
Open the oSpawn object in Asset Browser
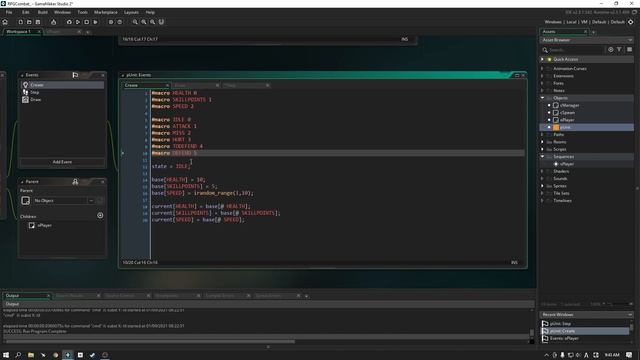pos(567,113)
